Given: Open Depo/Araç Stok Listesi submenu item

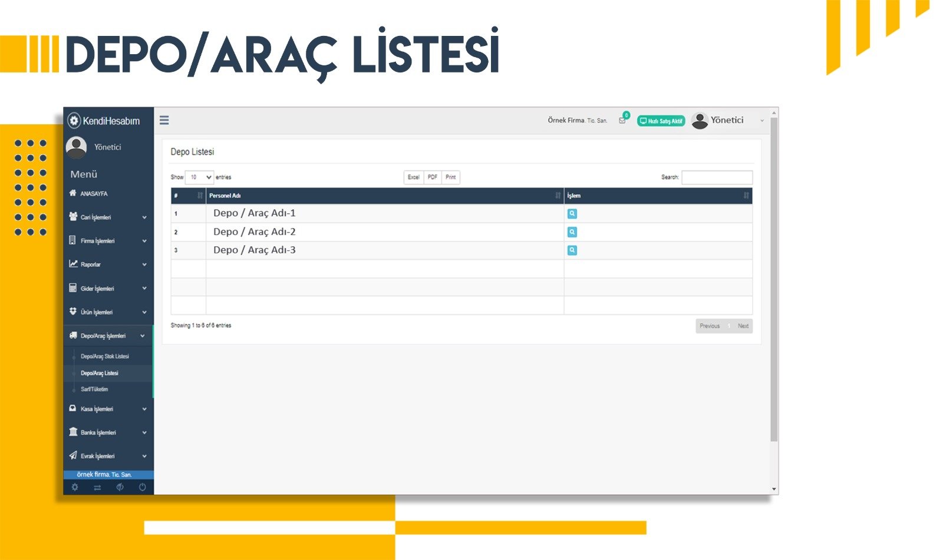Looking at the screenshot, I should coord(105,356).
